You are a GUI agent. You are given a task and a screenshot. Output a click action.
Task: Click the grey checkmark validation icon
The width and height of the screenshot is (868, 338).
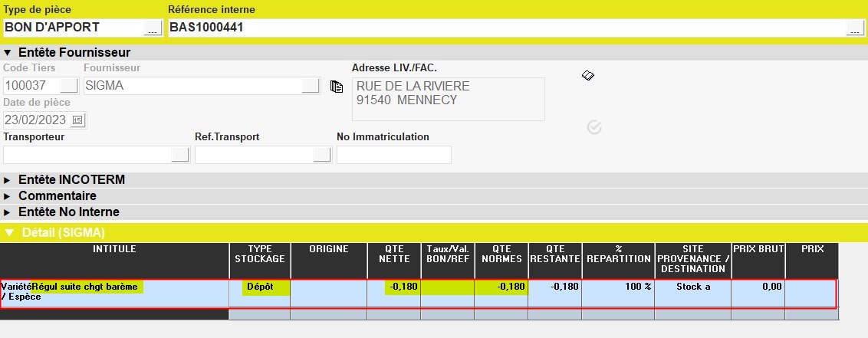pyautogui.click(x=593, y=127)
